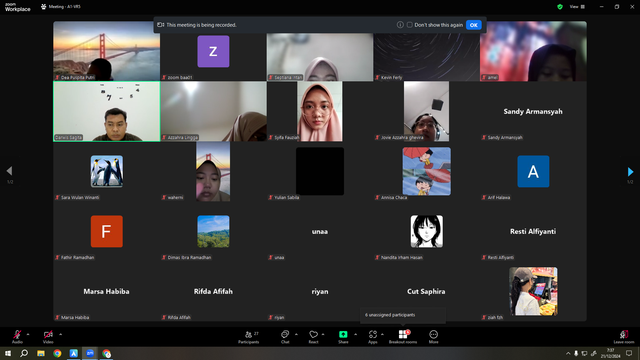Select Dimas Ibra Ramadhan landscape avatar
Screen dimensions: 640x360
[x=213, y=231]
